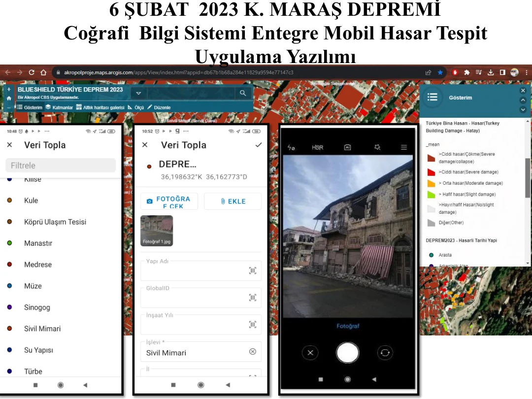Screen dimensions: 532x399
Task: Confirm the form with checkmark icon
Action: tap(259, 145)
